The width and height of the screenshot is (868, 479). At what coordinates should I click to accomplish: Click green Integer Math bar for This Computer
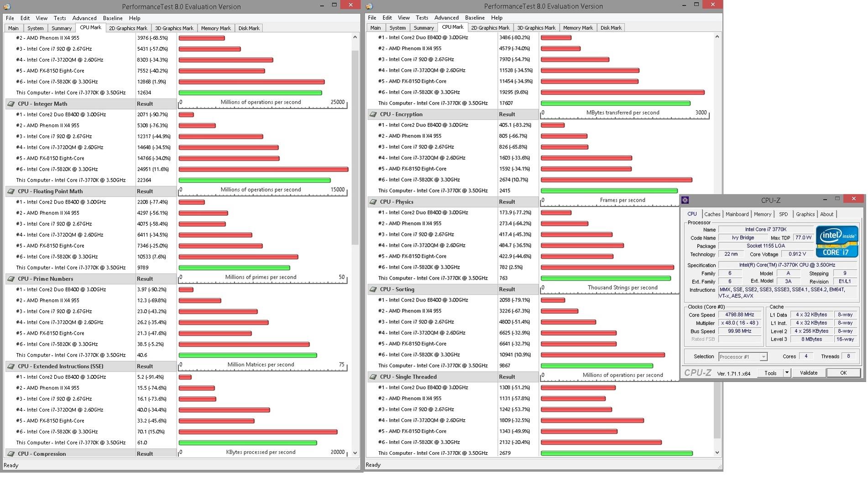[255, 181]
